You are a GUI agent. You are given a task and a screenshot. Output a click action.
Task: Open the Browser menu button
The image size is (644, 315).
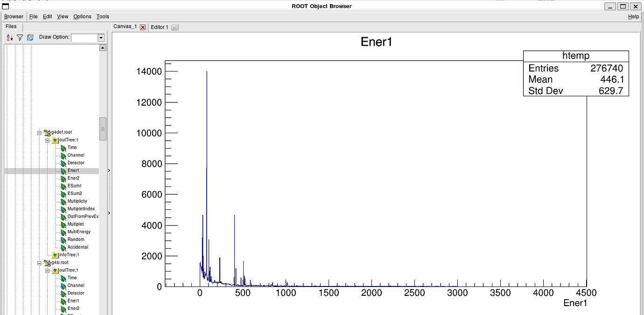[x=14, y=16]
